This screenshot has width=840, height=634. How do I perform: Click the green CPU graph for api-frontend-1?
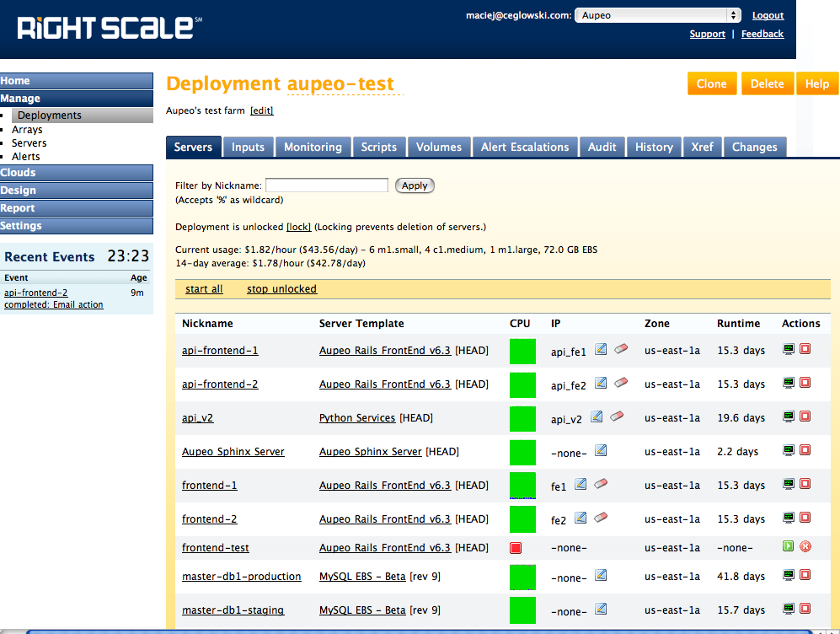[522, 351]
